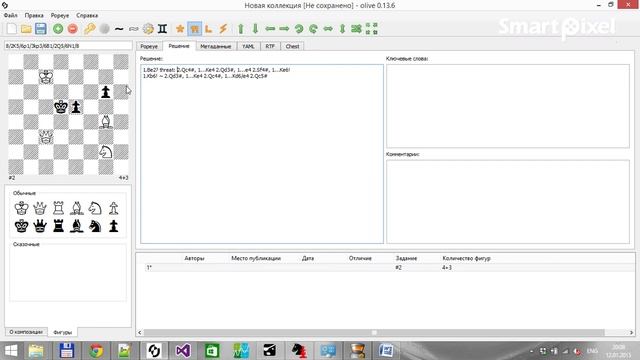The image size is (640, 360).
Task: Select the white rook from the palette
Action: [58, 208]
